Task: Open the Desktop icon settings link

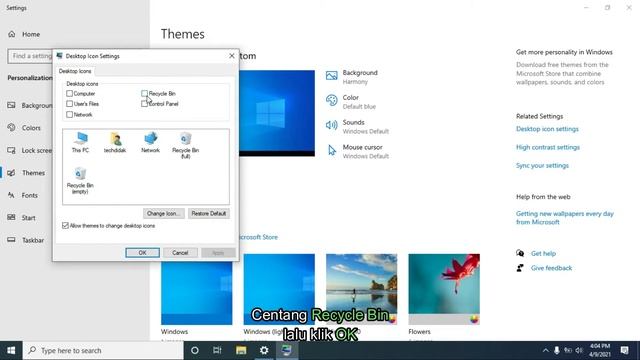Action: point(547,129)
